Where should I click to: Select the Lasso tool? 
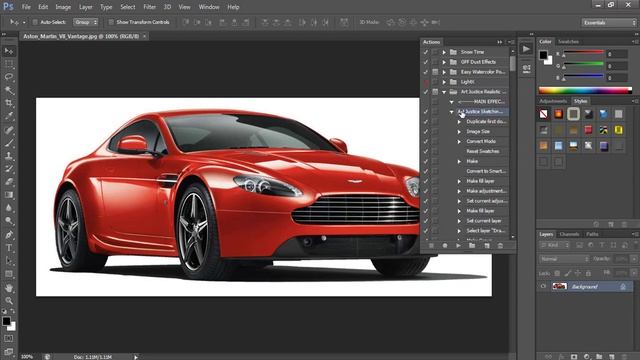point(9,77)
